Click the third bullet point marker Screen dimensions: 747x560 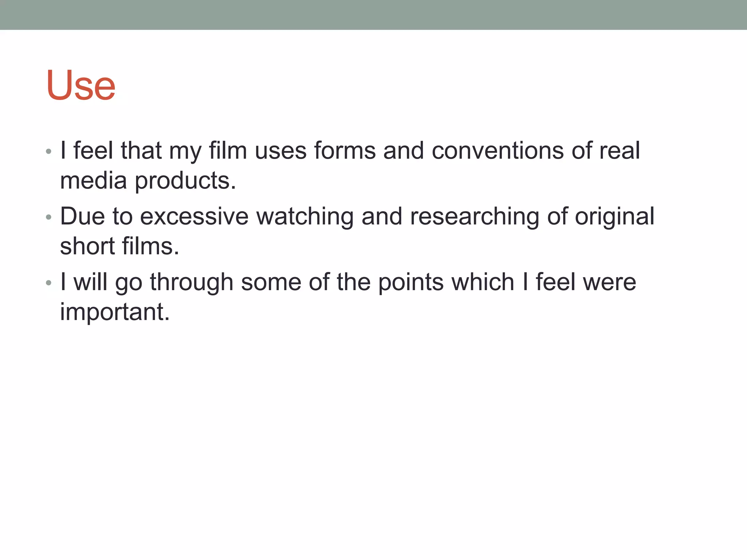point(49,283)
